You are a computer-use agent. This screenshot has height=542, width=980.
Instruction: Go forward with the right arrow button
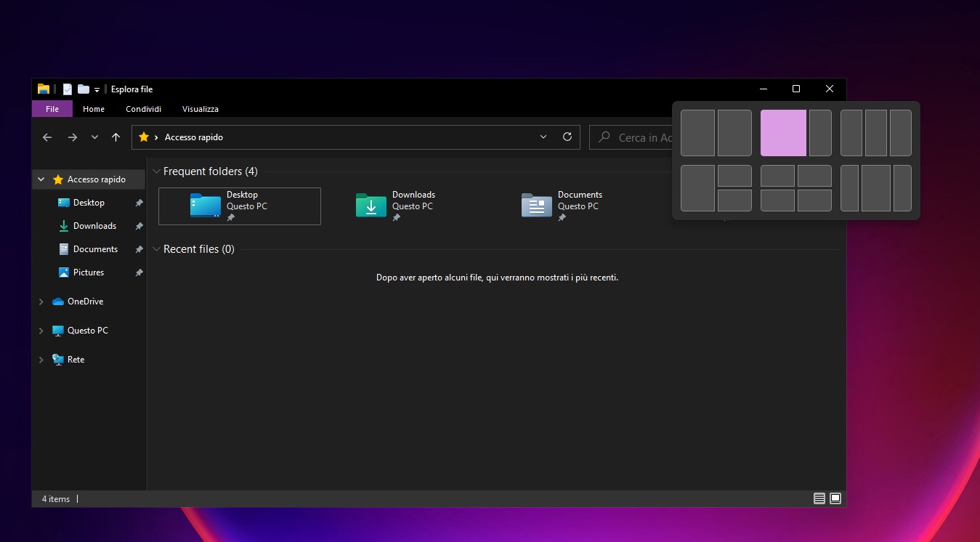point(72,137)
